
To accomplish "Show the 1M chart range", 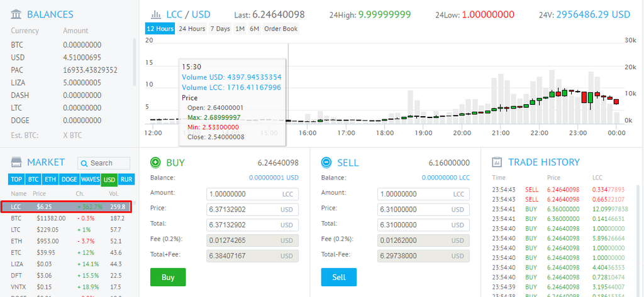I will [240, 29].
